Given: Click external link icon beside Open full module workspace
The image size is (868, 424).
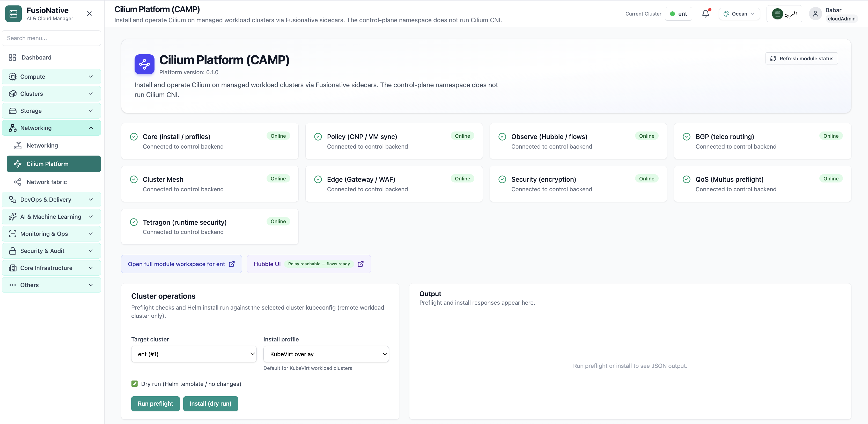Looking at the screenshot, I should [232, 264].
